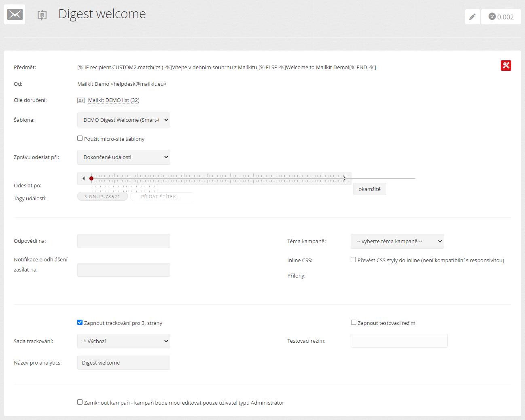
Task: Click the slider left arrow
Action: coord(84,178)
